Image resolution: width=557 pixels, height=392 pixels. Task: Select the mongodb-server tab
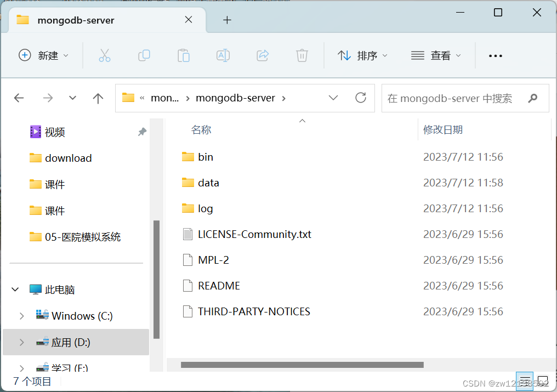click(76, 20)
